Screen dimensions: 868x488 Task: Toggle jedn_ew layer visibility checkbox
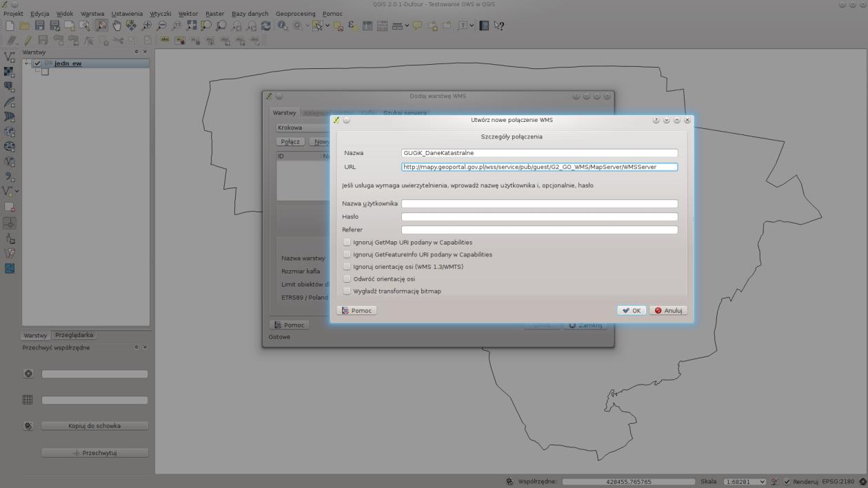coord(37,63)
